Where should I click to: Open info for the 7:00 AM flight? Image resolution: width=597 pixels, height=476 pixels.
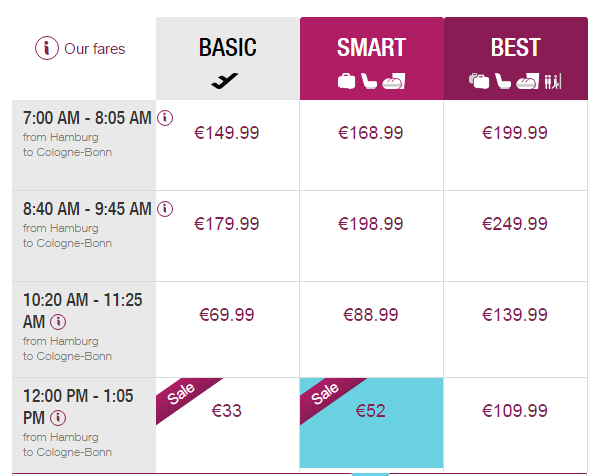(165, 118)
